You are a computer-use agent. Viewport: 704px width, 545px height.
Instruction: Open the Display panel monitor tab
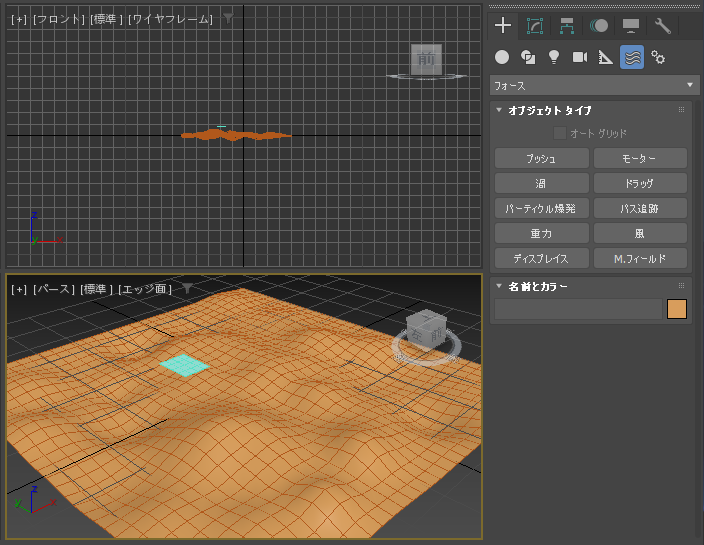pyautogui.click(x=631, y=26)
